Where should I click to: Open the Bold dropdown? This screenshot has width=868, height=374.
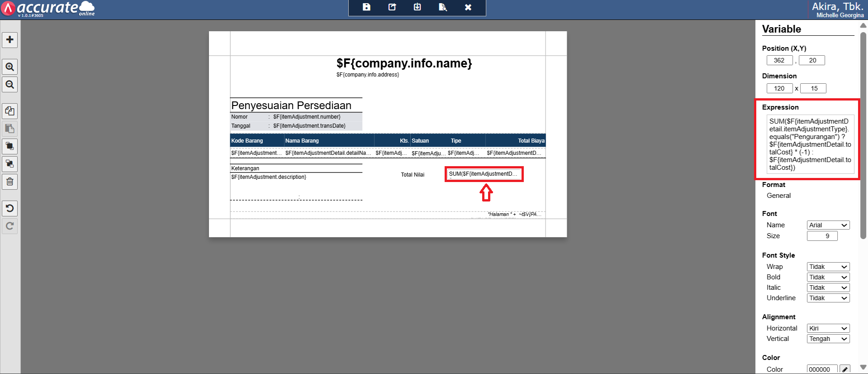[x=828, y=277]
